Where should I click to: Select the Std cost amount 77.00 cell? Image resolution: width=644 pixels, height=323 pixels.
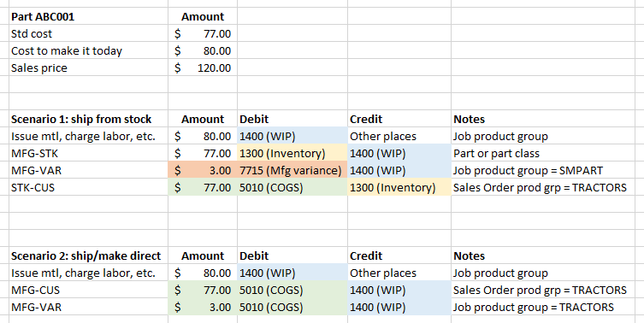click(203, 33)
